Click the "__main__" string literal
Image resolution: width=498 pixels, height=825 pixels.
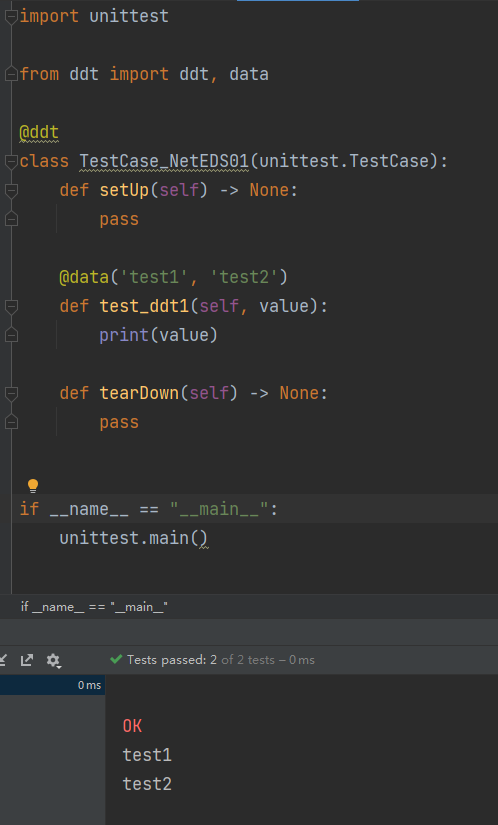coord(219,509)
